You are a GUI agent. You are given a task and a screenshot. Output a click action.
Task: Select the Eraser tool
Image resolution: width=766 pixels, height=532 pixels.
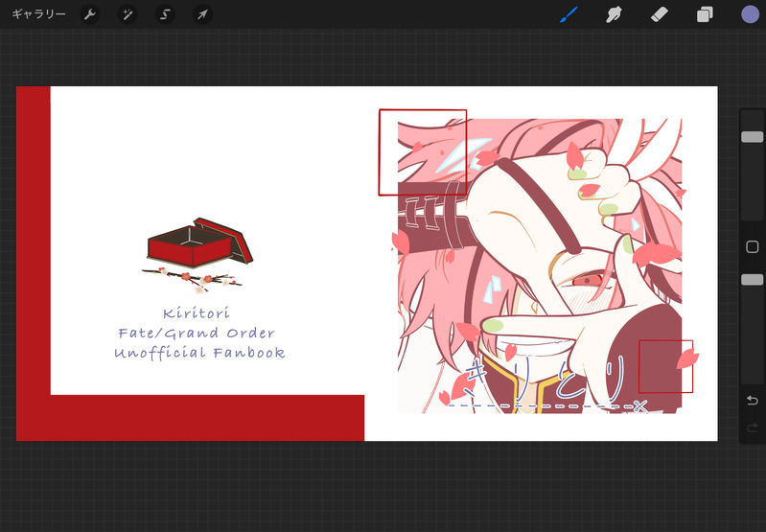pos(659,14)
